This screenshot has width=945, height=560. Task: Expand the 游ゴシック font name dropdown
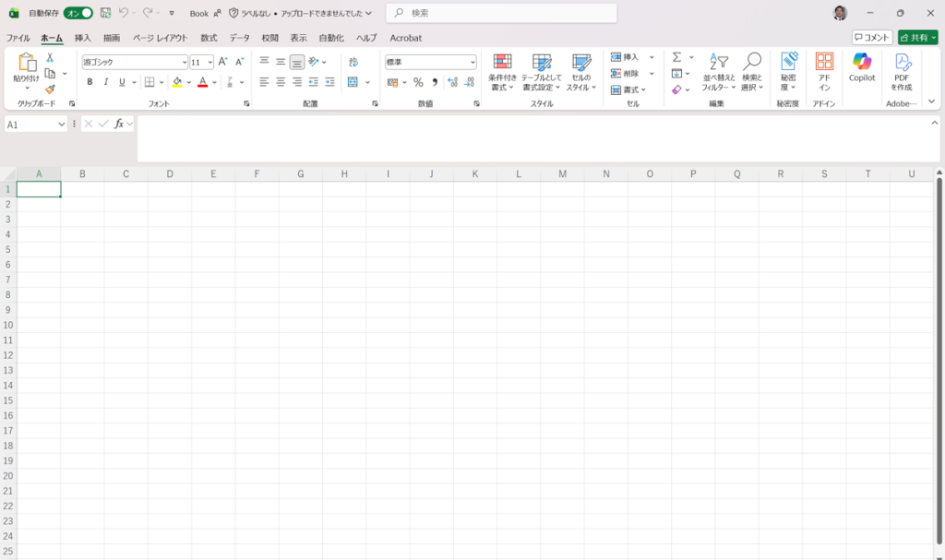(184, 62)
